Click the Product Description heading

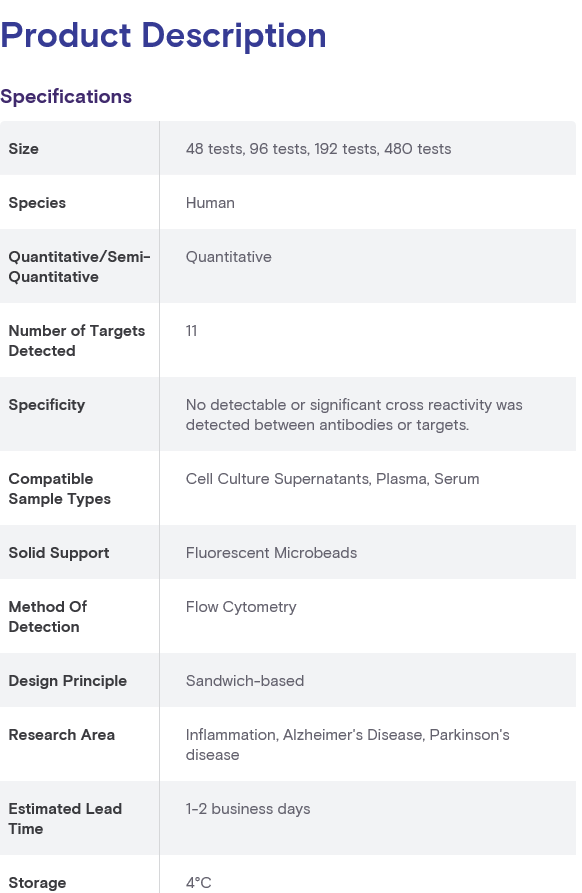click(163, 36)
